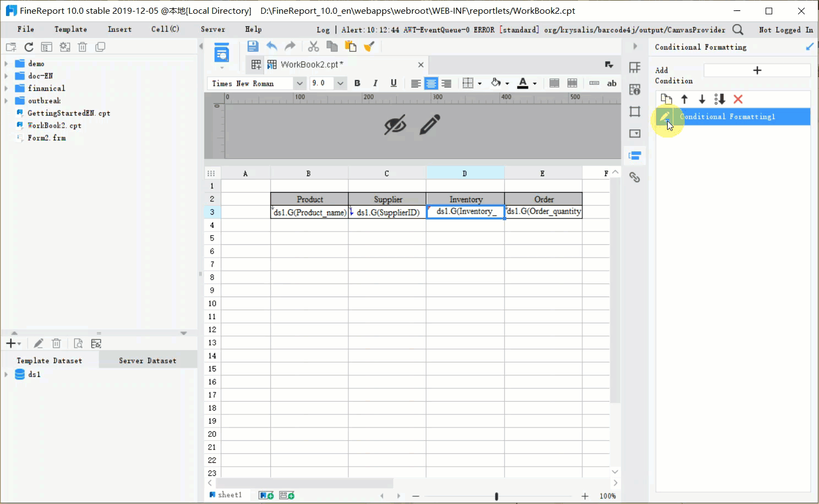The height and width of the screenshot is (504, 819).
Task: Open the Hyperlink panel in sidebar
Action: tap(635, 177)
